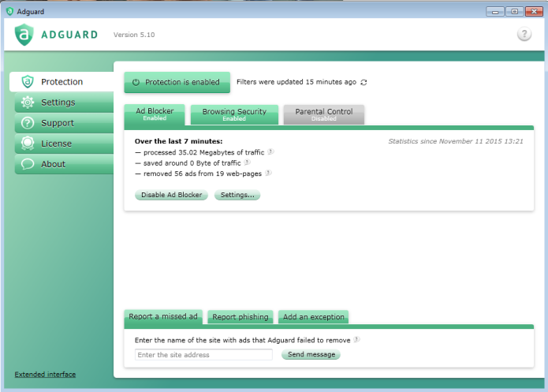Click 'saved around 0 Byte of traffic' line
Viewport: 548px width, 392px height.
click(x=192, y=163)
